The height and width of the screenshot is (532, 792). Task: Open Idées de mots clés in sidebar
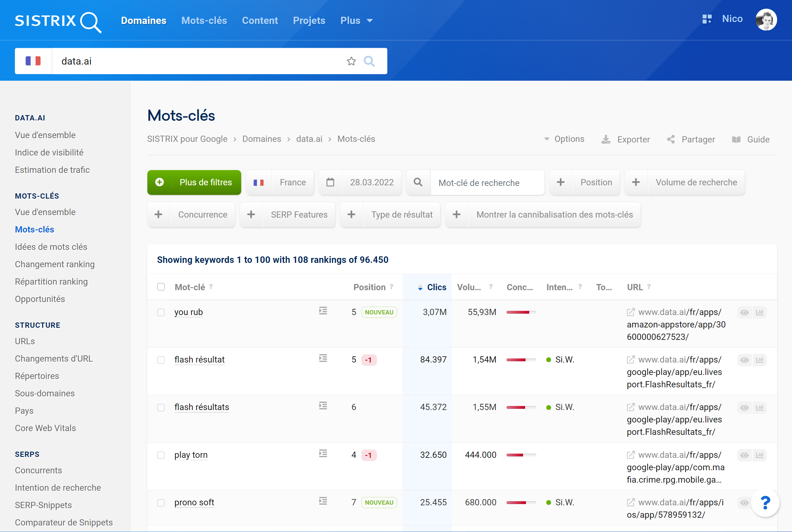51,247
